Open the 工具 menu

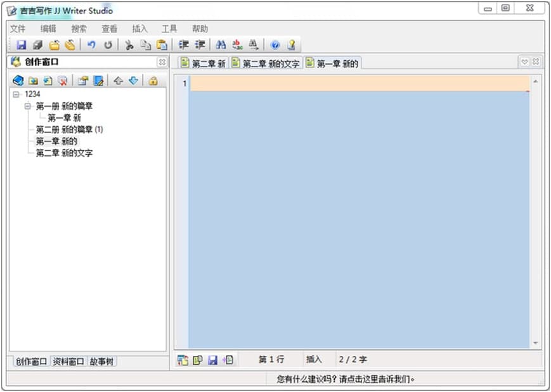169,29
